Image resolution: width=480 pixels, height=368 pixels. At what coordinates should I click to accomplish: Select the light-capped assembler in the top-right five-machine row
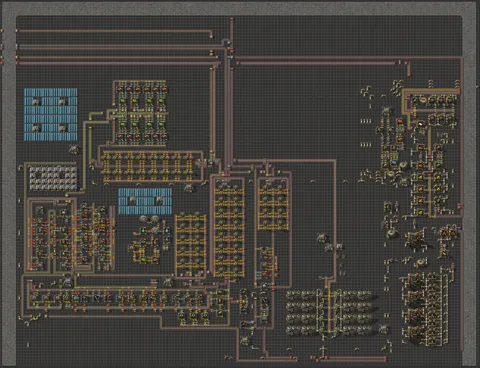pos(424,100)
